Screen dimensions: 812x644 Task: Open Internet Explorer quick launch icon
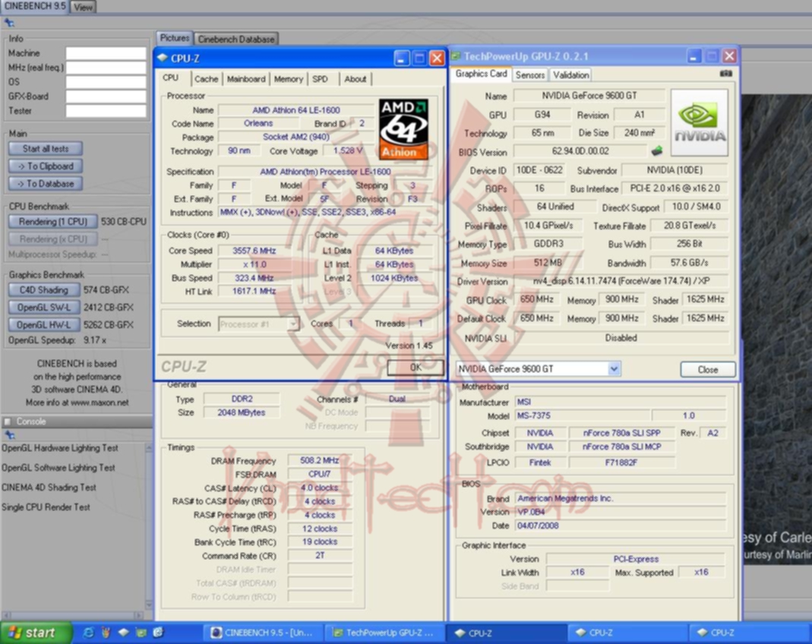[x=89, y=632]
